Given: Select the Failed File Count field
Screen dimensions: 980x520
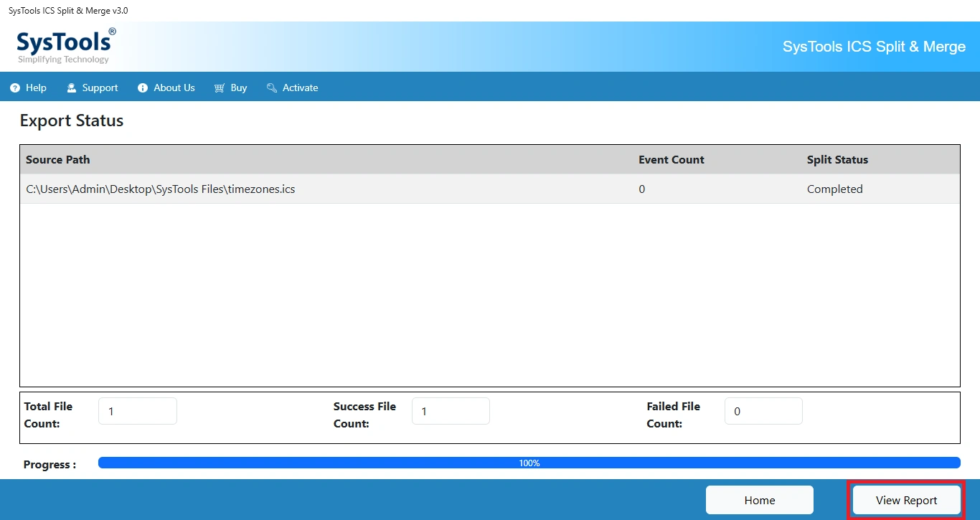Looking at the screenshot, I should coord(763,411).
